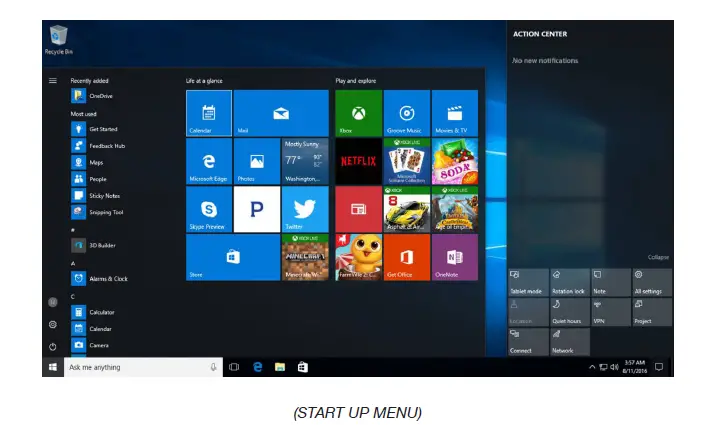Click the Windows Start button

click(x=53, y=367)
